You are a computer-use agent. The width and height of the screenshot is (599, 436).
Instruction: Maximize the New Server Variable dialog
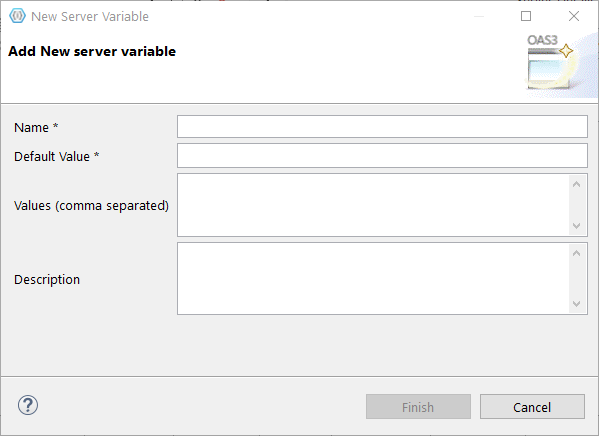coord(526,16)
